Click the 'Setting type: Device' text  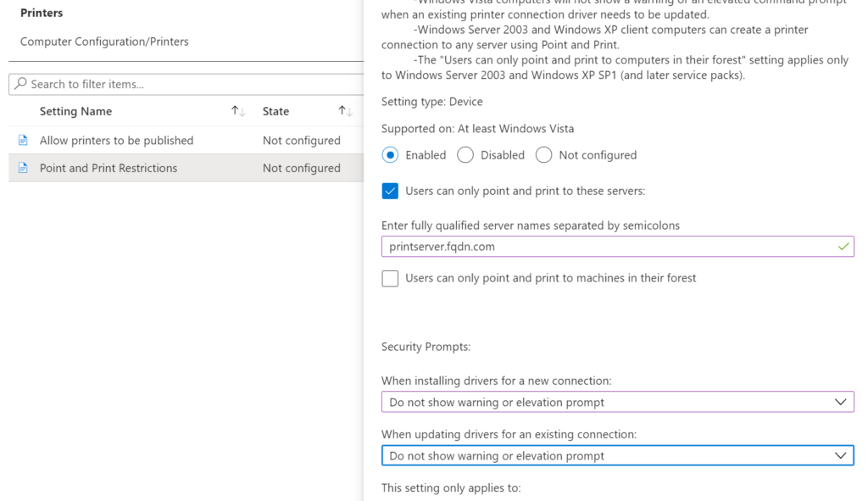[x=431, y=102]
